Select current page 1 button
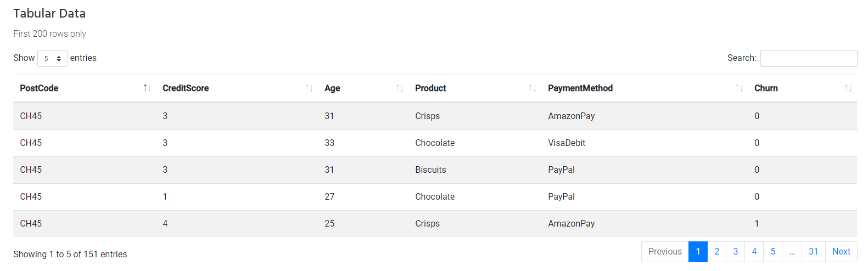 pos(698,252)
